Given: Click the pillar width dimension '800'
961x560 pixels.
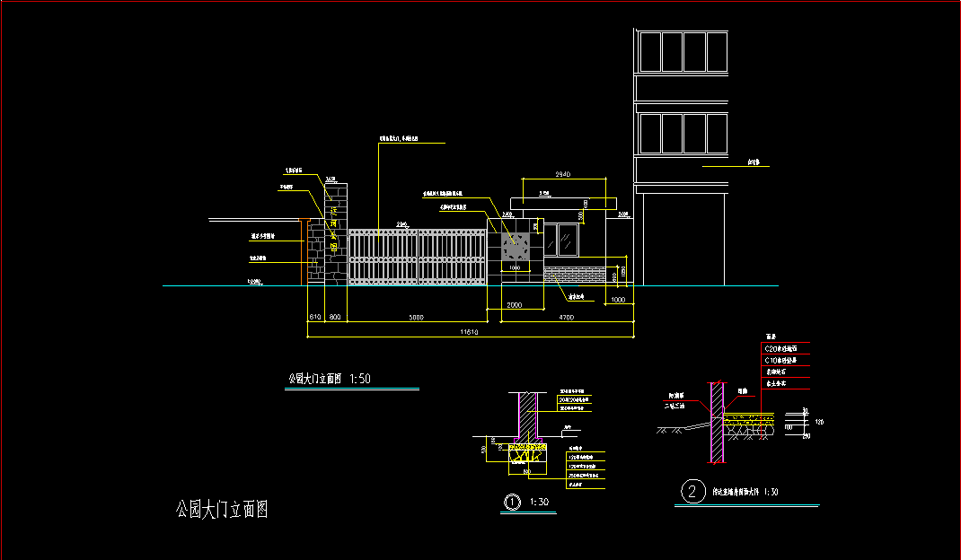Looking at the screenshot, I should coord(335,318).
